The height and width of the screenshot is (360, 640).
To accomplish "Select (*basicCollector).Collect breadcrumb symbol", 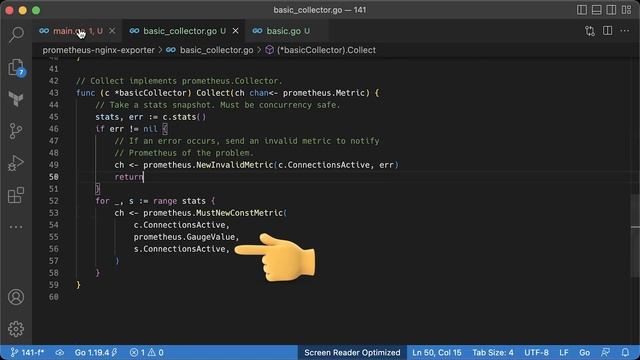I will tap(320, 50).
